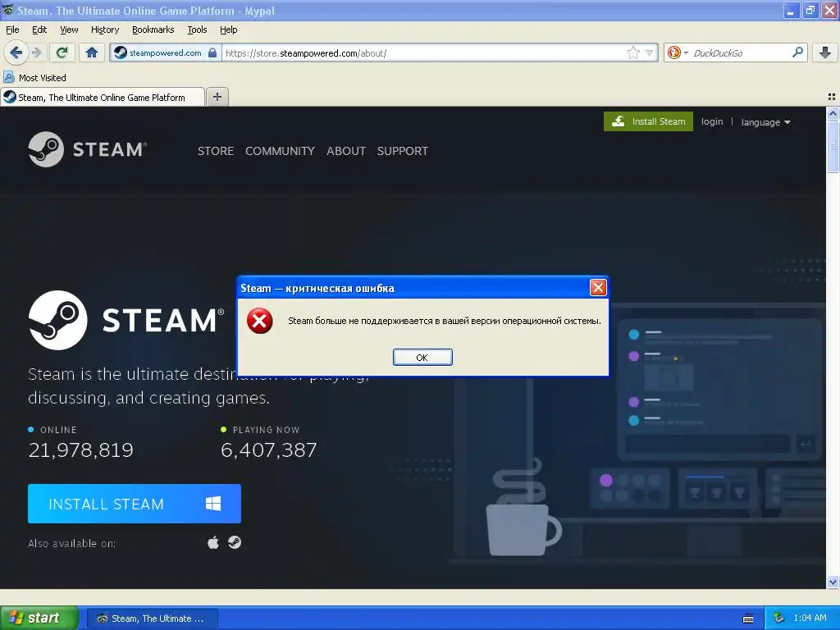Open the Tools menu
The width and height of the screenshot is (840, 630).
click(x=197, y=30)
